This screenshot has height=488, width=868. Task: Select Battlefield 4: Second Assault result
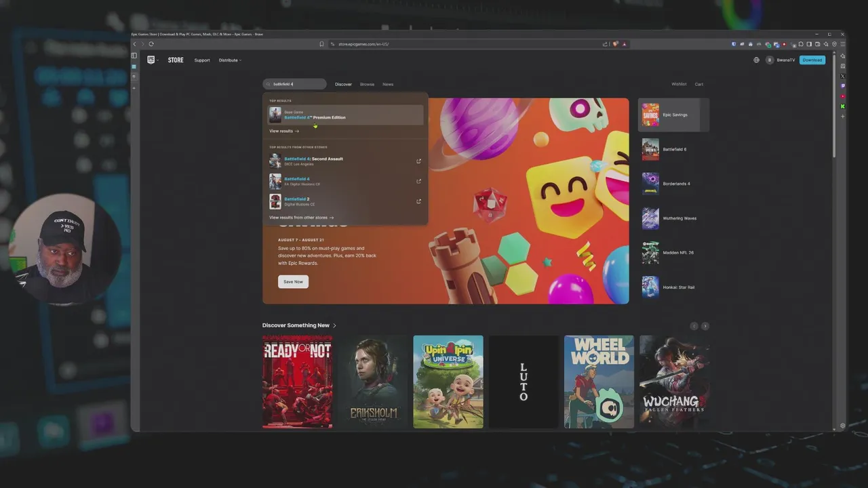[x=345, y=161]
